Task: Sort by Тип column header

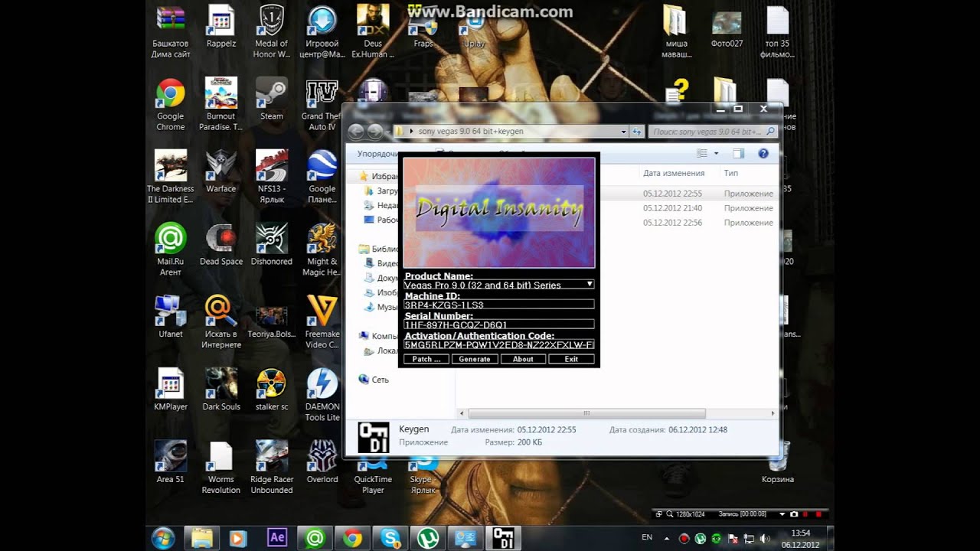Action: pos(731,174)
